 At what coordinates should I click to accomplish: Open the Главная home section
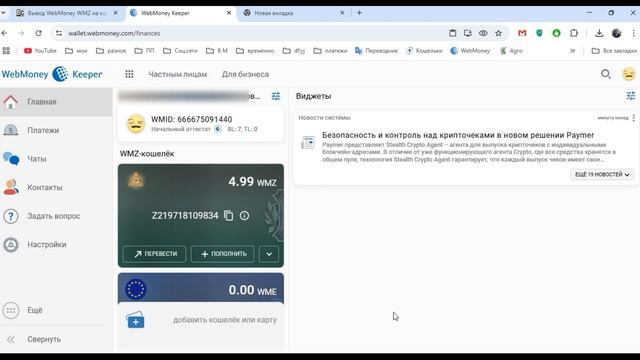(x=56, y=102)
